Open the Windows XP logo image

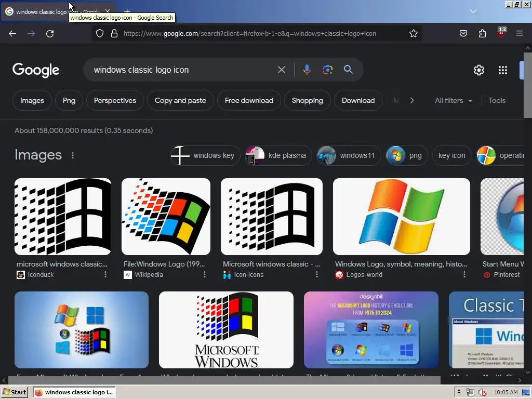(402, 217)
